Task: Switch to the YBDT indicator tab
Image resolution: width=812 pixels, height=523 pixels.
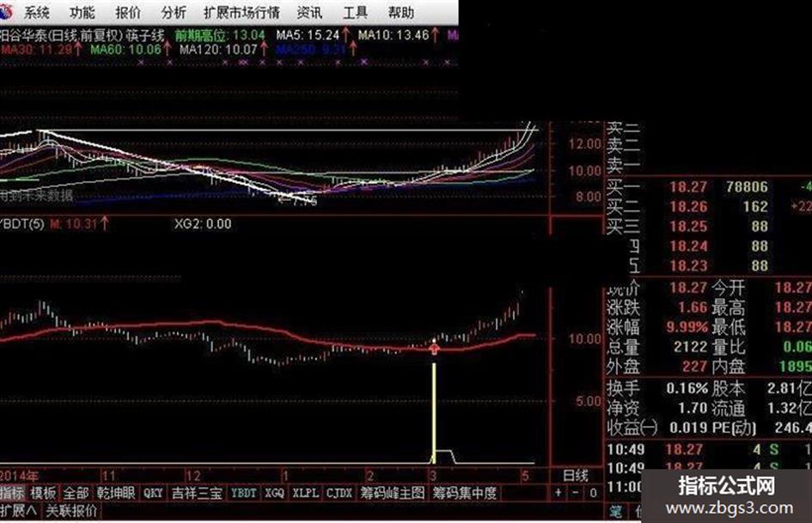Action: pos(243,492)
